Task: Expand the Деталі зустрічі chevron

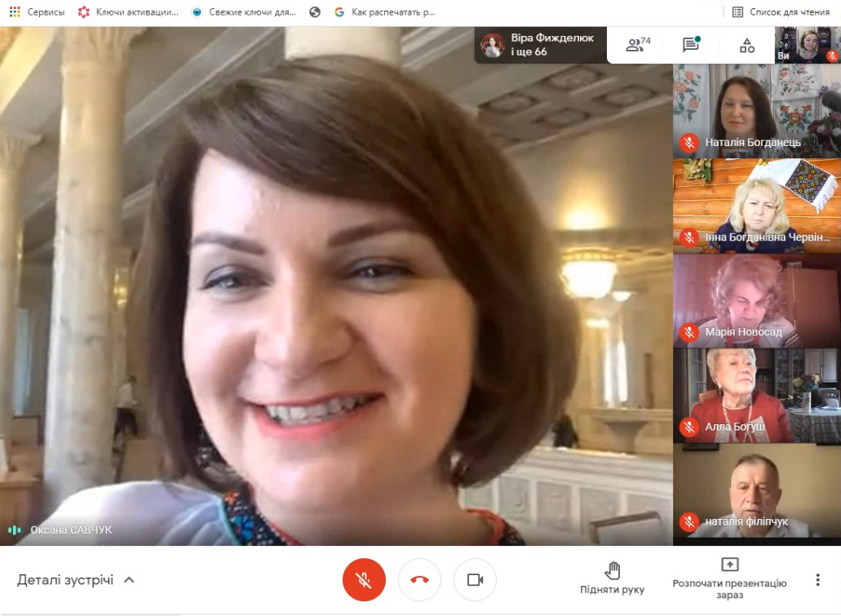Action: coord(129,580)
